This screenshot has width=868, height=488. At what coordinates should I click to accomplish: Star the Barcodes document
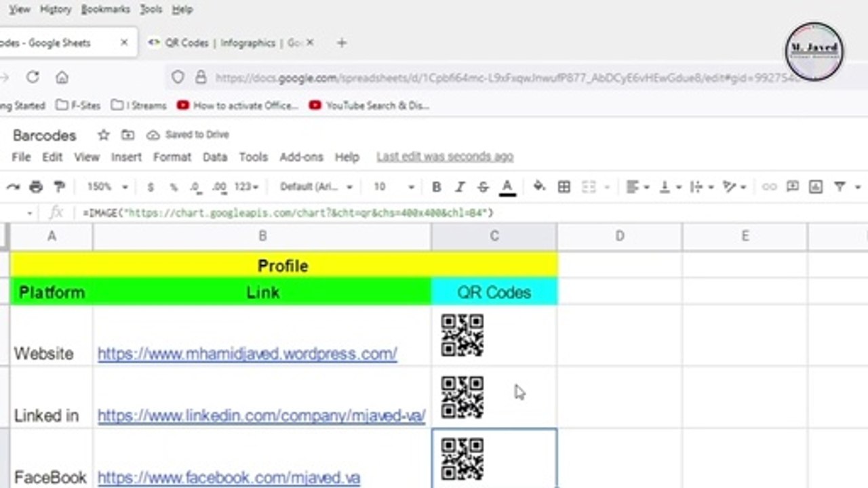104,135
